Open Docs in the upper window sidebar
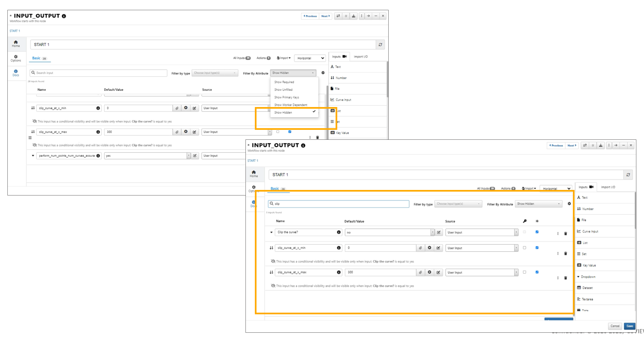This screenshot has height=339, width=644. (x=16, y=73)
